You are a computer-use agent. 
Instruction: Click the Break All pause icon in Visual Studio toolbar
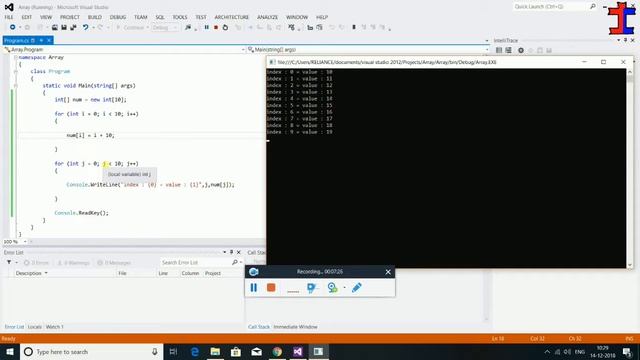[207, 27]
